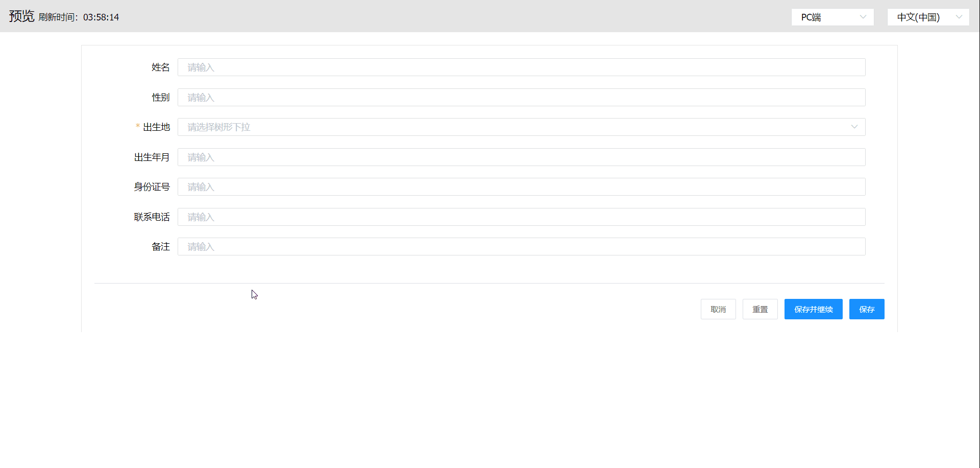Click the 姓名 text input field
Image resolution: width=980 pixels, height=468 pixels.
pos(521,67)
